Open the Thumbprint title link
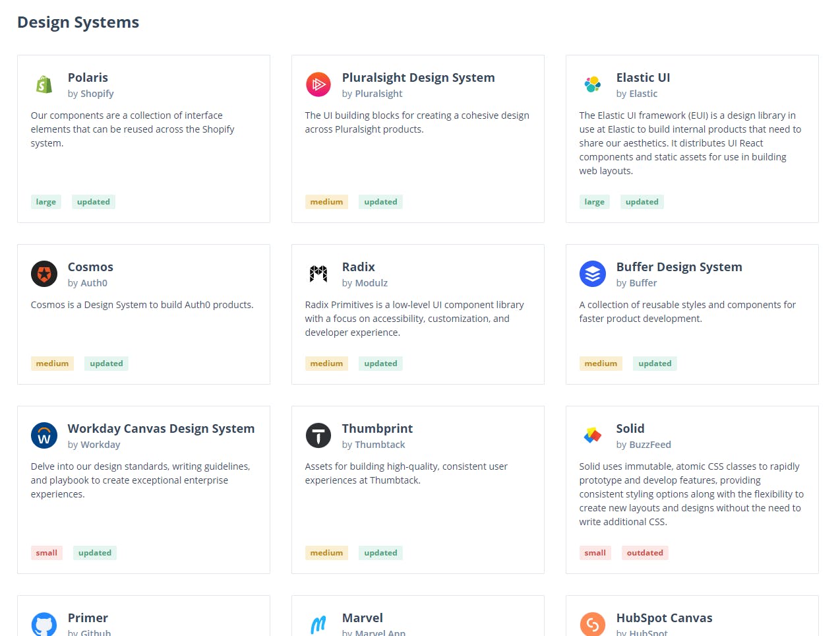 click(x=377, y=428)
